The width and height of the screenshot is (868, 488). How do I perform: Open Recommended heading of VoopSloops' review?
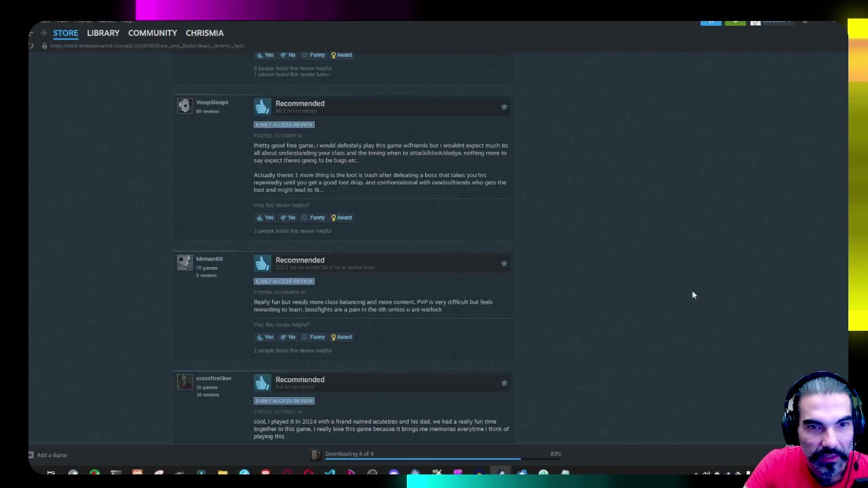point(300,104)
